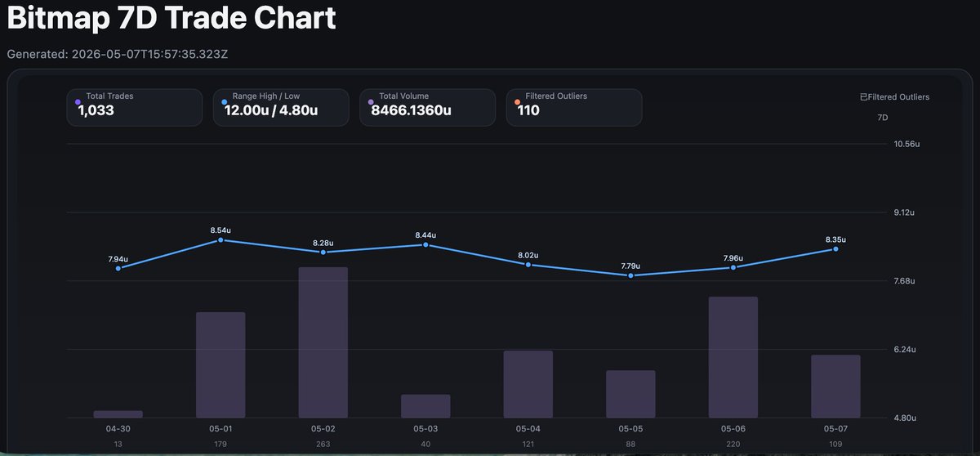Click the trade count 121
This screenshot has width=980, height=456.
528,444
